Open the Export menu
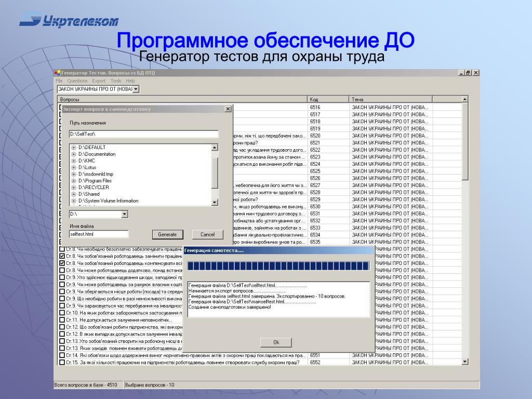 [99, 81]
